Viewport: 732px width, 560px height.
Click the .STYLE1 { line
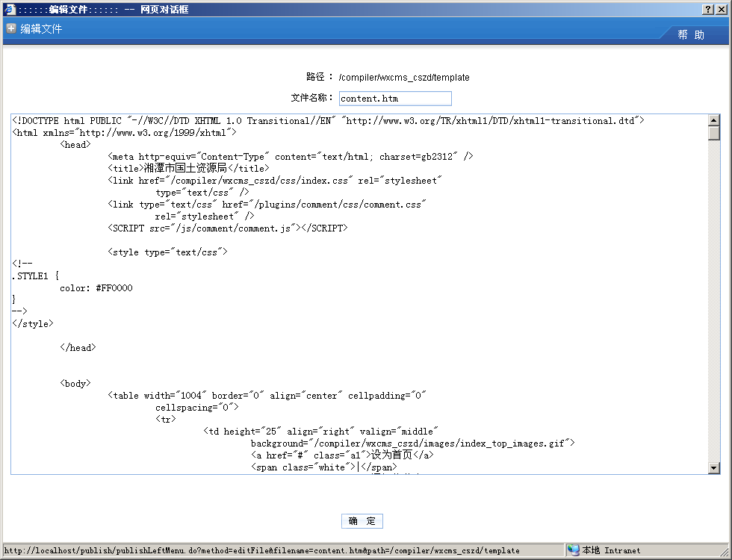point(36,276)
